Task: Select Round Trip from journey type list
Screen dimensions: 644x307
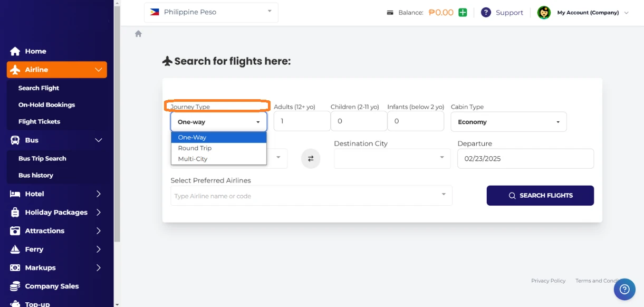Action: point(195,148)
